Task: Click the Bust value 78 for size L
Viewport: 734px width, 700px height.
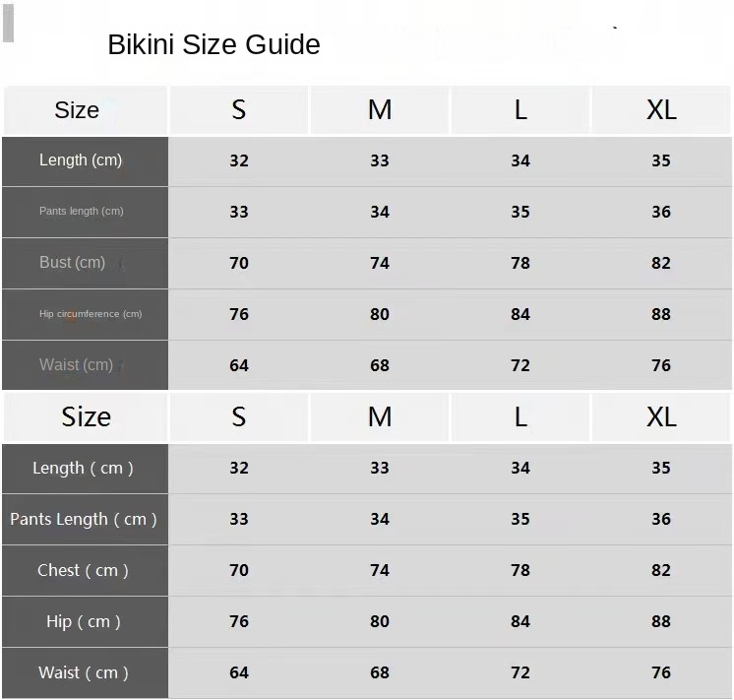Action: pos(520,263)
